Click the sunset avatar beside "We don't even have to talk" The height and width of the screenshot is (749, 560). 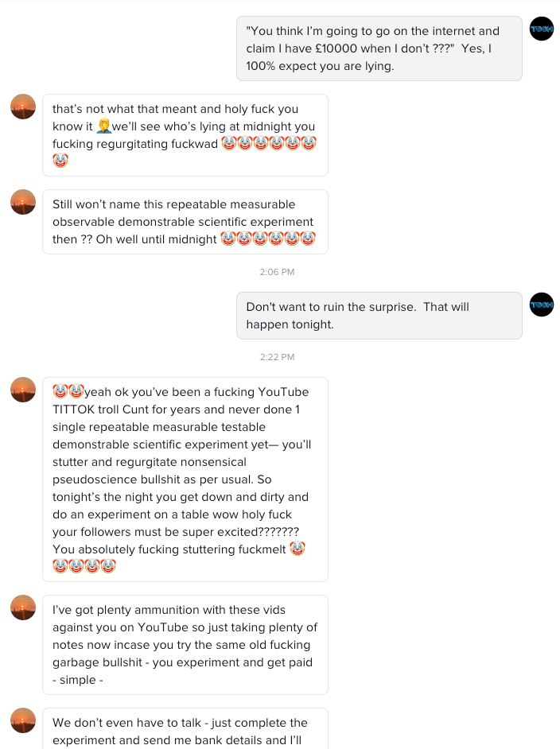(23, 720)
